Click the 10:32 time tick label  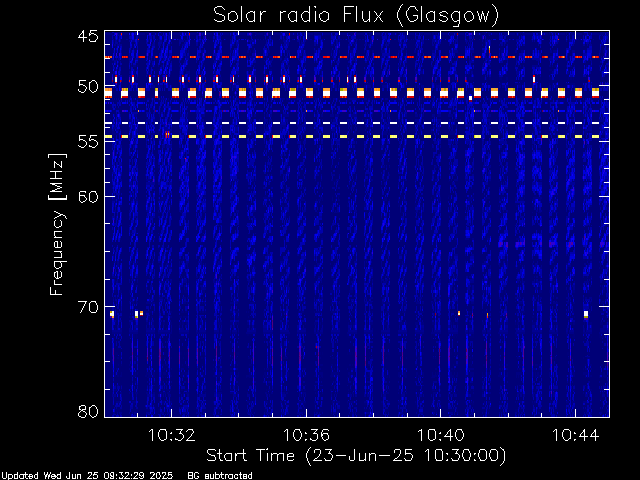click(171, 435)
